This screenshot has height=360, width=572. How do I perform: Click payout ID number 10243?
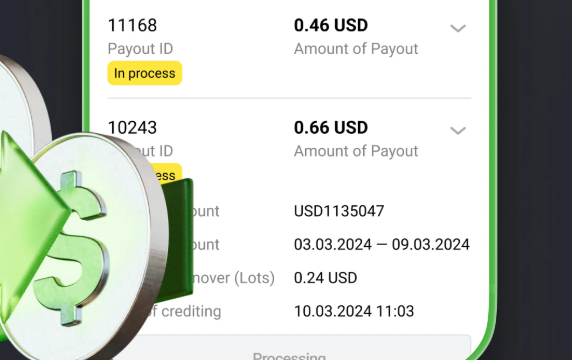click(x=132, y=127)
